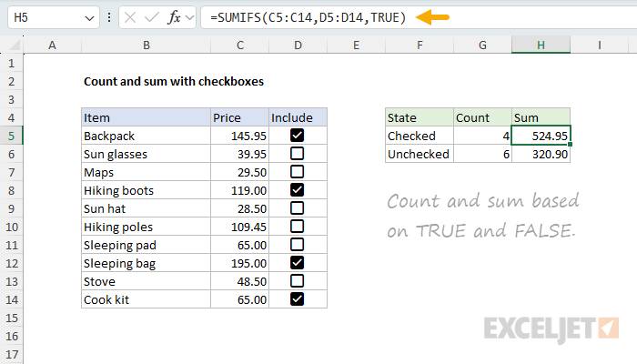This screenshot has height=364, width=637.
Task: Uncheck the Backpack Include checkbox
Action: (297, 136)
